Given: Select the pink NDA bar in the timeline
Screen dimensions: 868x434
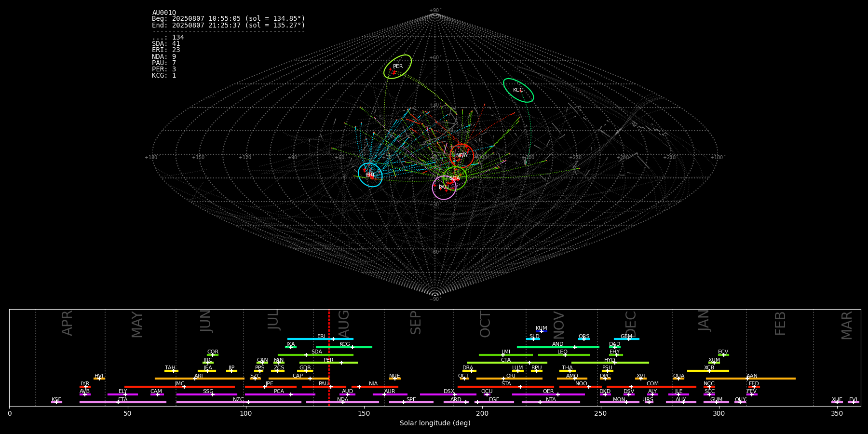Looking at the screenshot, I should click(x=342, y=402).
